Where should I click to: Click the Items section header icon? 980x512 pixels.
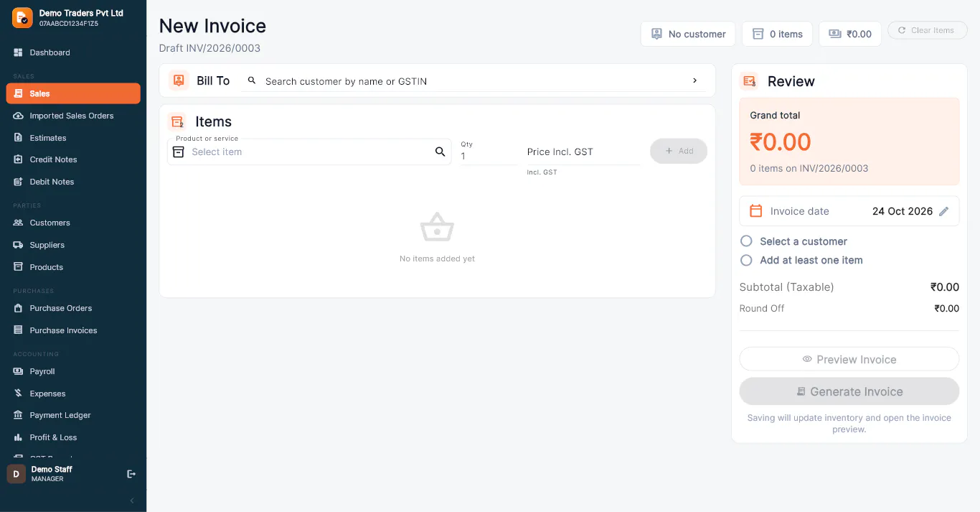point(176,122)
